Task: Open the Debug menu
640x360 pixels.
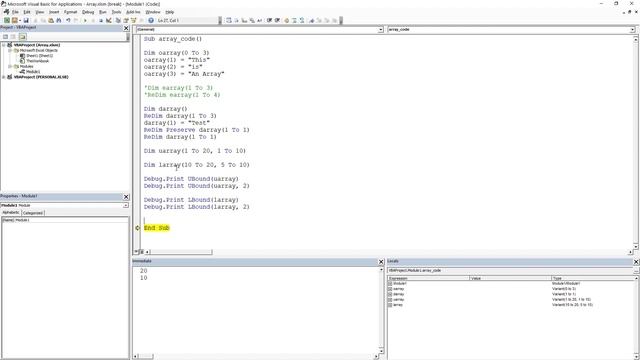Action: point(88,12)
